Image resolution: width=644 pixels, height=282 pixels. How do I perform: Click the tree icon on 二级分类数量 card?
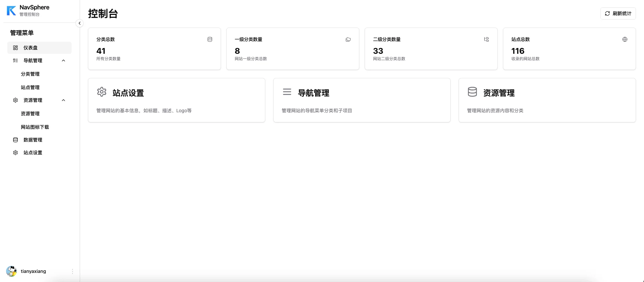(x=487, y=39)
